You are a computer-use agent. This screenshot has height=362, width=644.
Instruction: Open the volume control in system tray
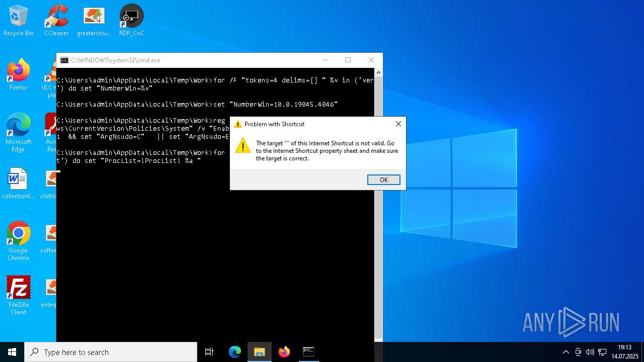pos(590,352)
